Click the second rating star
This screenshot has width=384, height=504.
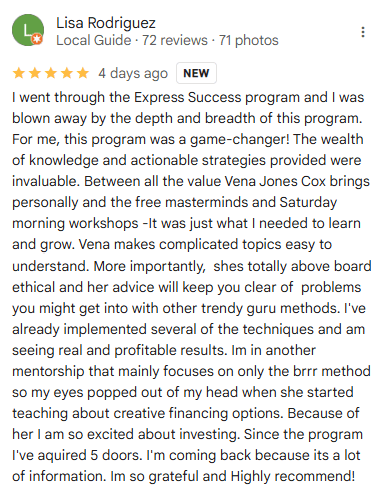pos(35,73)
